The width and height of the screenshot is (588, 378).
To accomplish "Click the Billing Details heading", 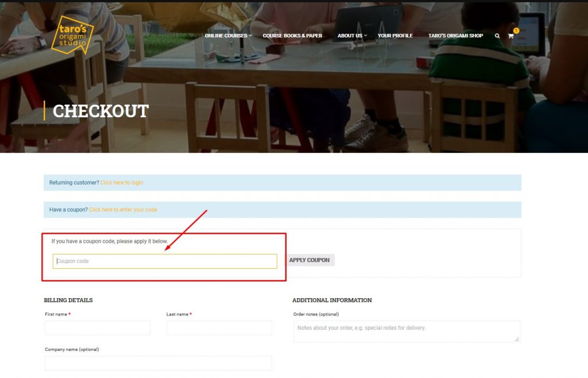I will pyautogui.click(x=68, y=300).
